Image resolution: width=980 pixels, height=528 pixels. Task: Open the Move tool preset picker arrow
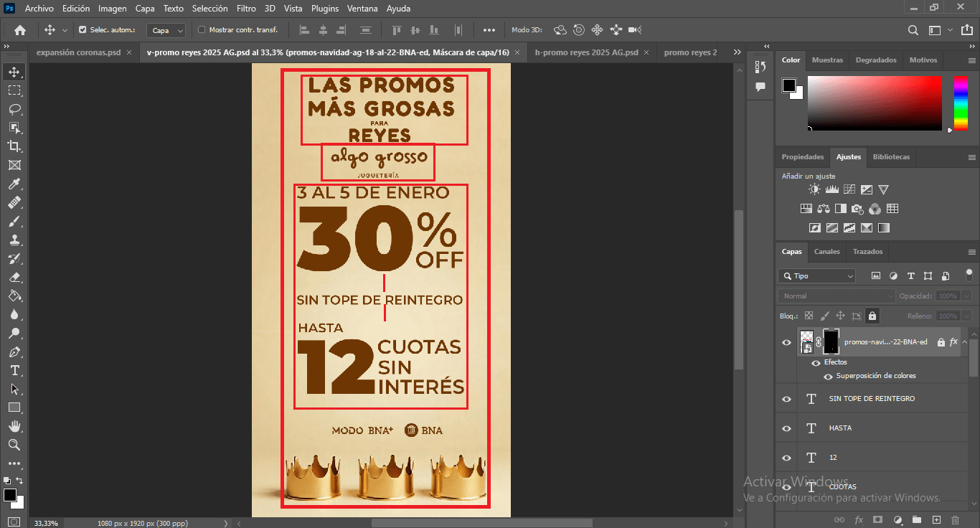tap(65, 30)
